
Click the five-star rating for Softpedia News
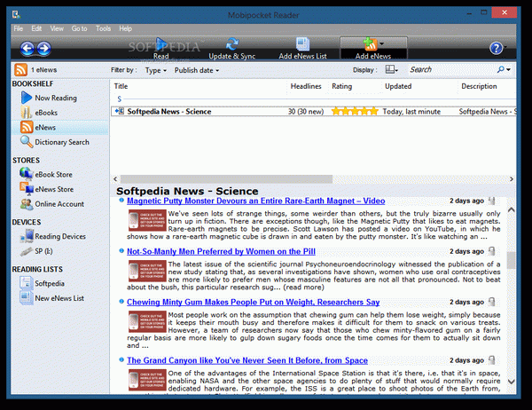(355, 112)
